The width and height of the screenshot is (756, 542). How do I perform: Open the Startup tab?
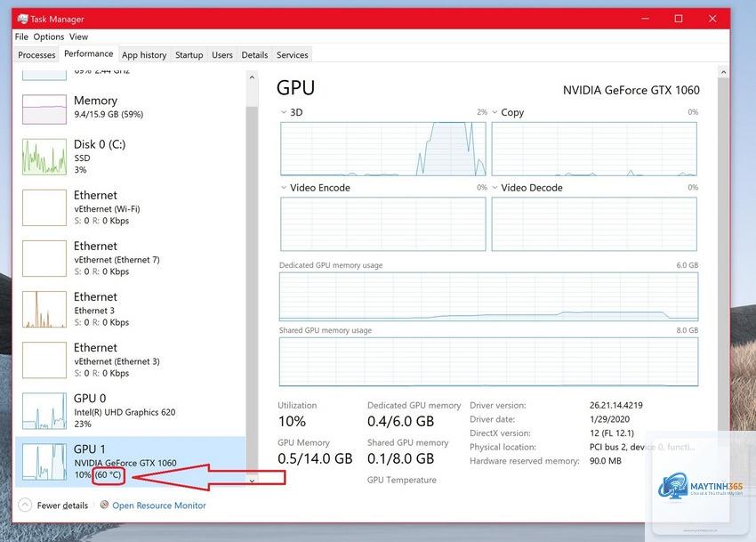click(x=189, y=55)
